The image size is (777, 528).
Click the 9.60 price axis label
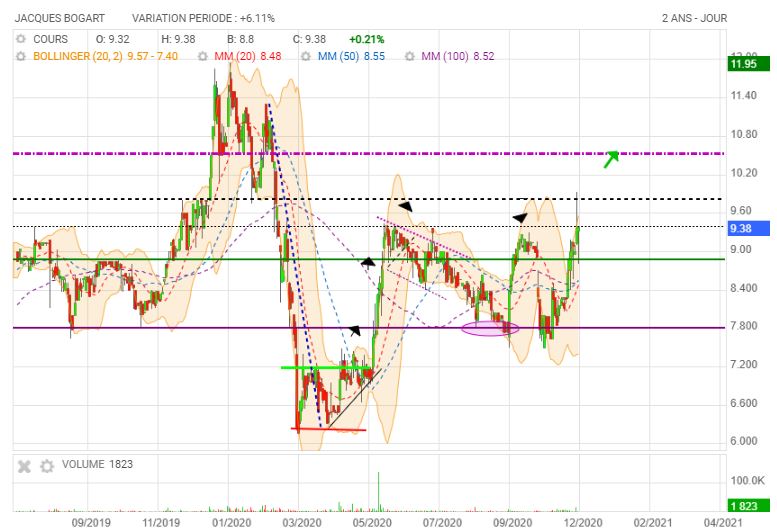(741, 211)
